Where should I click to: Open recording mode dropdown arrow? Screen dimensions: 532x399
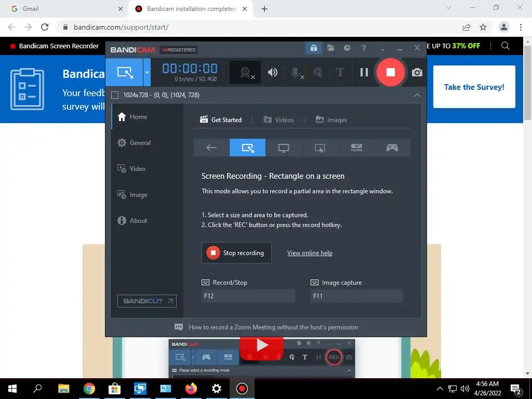click(x=147, y=72)
